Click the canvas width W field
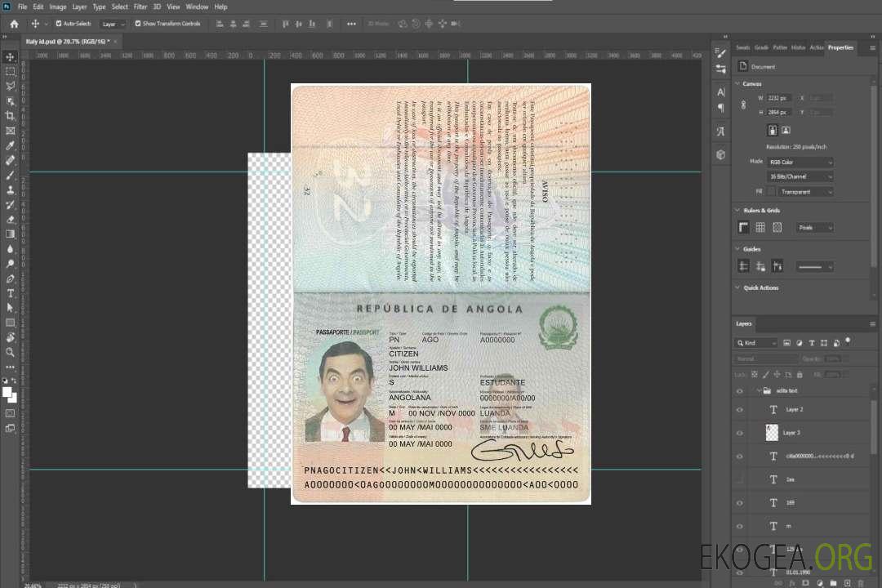882x588 pixels. click(x=779, y=98)
